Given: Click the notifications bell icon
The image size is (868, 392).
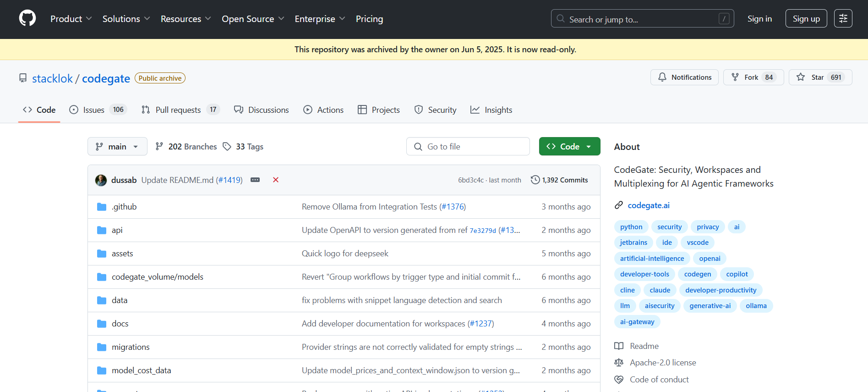Looking at the screenshot, I should (x=662, y=77).
